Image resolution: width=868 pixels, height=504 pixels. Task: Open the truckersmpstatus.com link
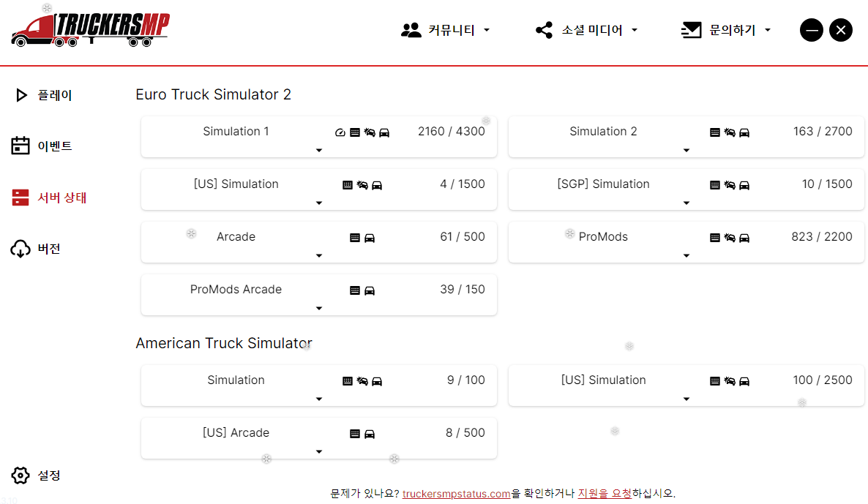(456, 494)
